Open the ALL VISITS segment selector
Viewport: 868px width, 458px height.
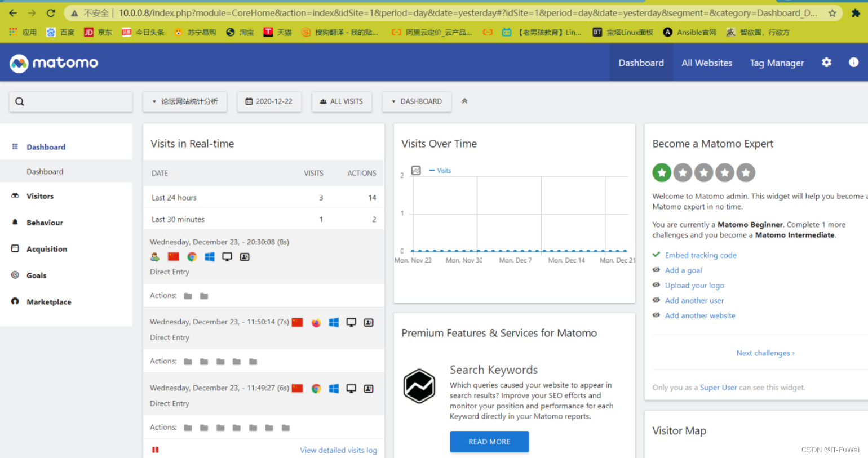342,101
